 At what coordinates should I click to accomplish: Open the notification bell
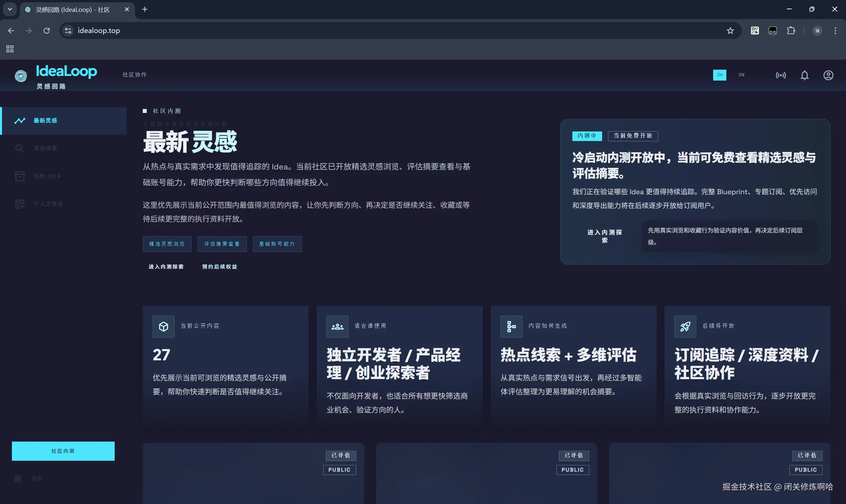click(804, 75)
